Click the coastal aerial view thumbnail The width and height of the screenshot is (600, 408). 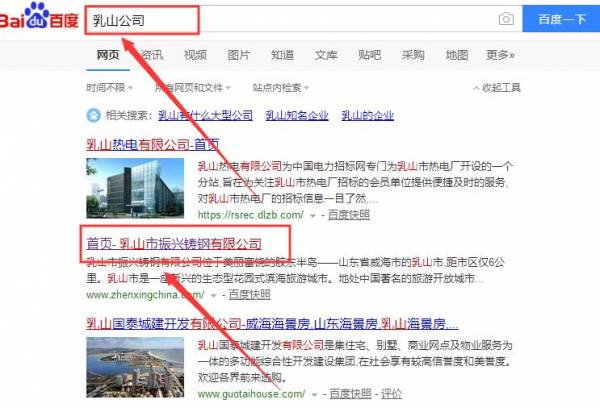click(135, 367)
